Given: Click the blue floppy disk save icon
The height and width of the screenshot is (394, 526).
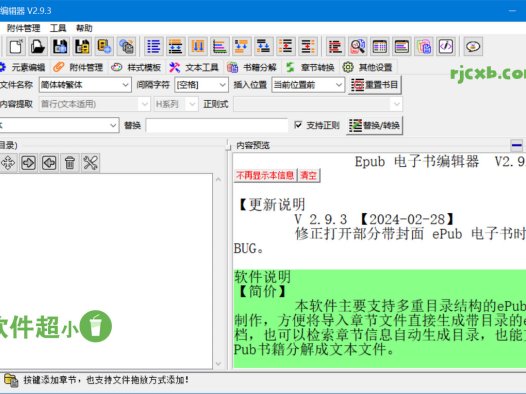Looking at the screenshot, I should 60,46.
